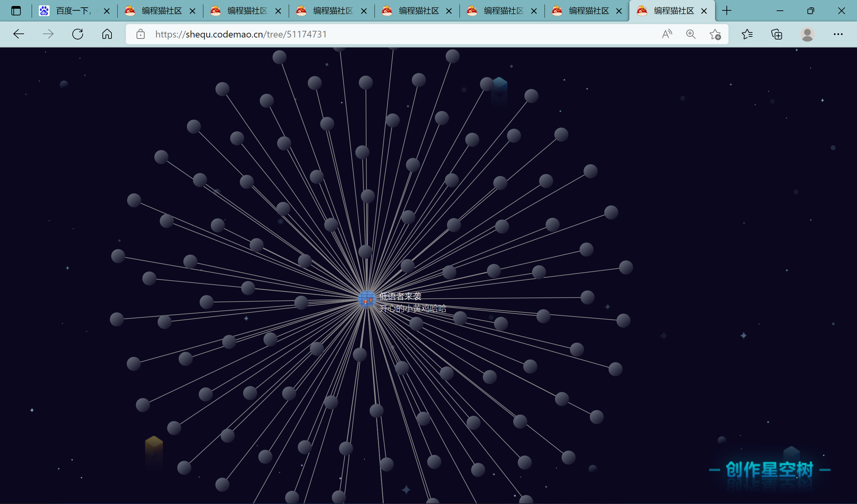The height and width of the screenshot is (504, 857).
Task: Open the browser home page
Action: pos(107,34)
